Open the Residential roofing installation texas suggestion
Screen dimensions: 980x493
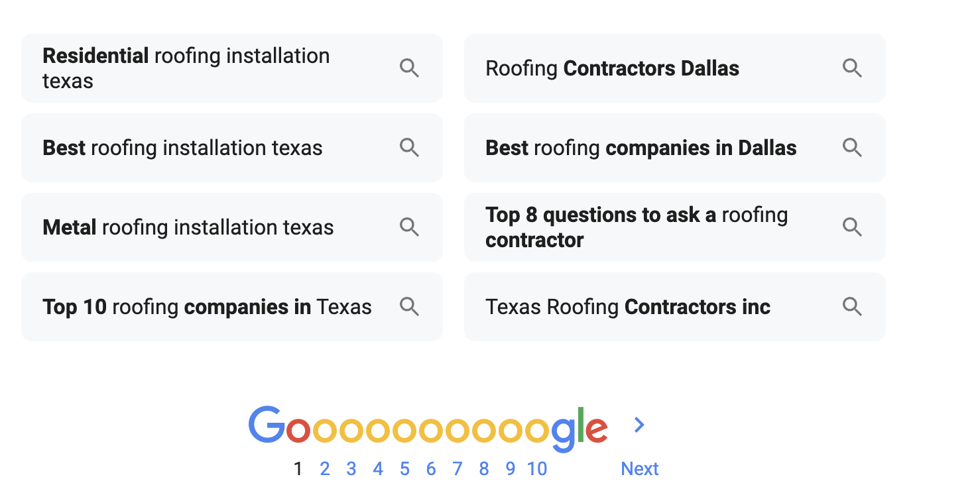tap(186, 68)
